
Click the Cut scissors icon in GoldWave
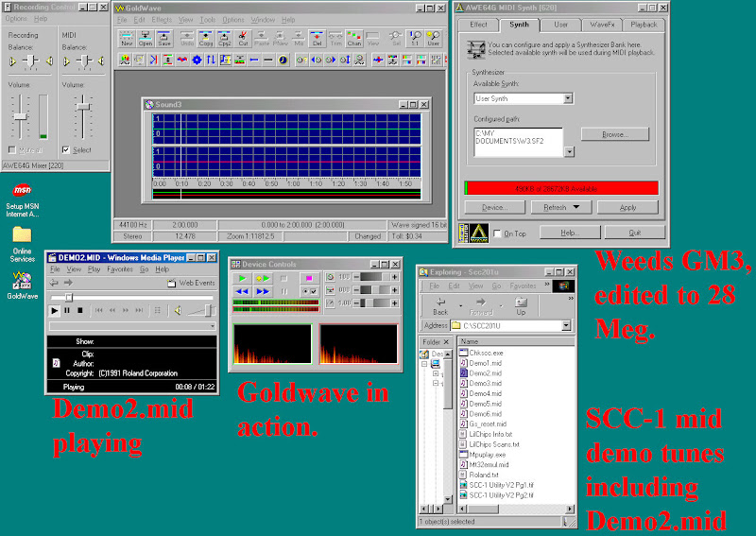[243, 38]
